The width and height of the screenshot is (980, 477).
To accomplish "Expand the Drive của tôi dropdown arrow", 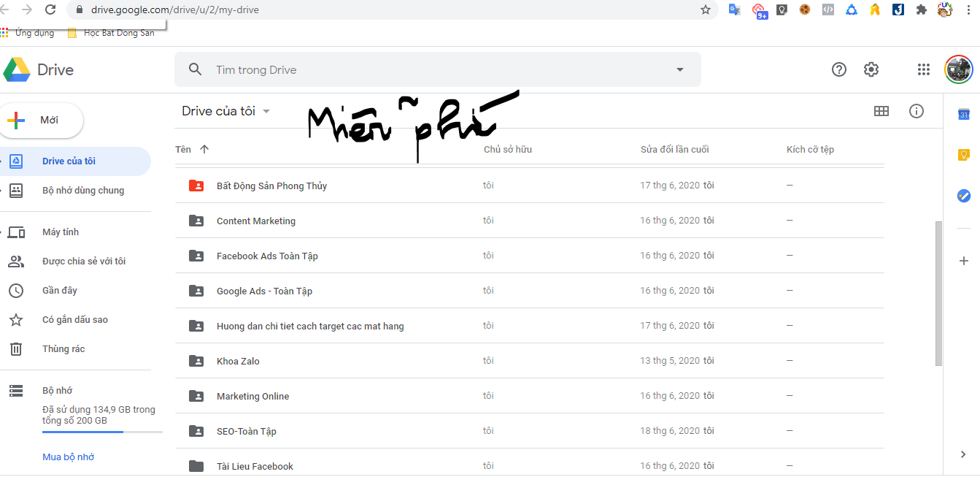I will pyautogui.click(x=266, y=111).
